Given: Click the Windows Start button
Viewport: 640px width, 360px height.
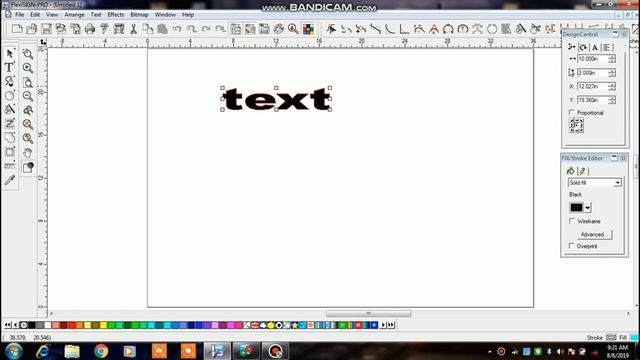Looking at the screenshot, I should click(14, 351).
